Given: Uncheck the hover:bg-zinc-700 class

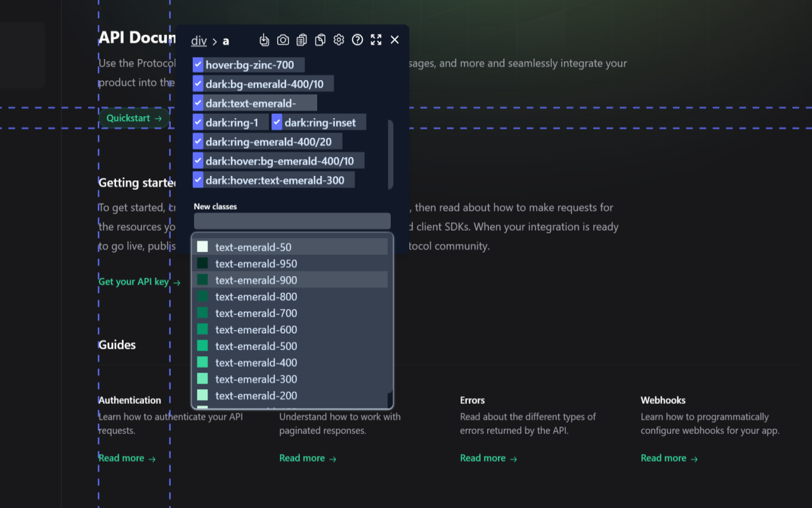Looking at the screenshot, I should click(x=198, y=65).
